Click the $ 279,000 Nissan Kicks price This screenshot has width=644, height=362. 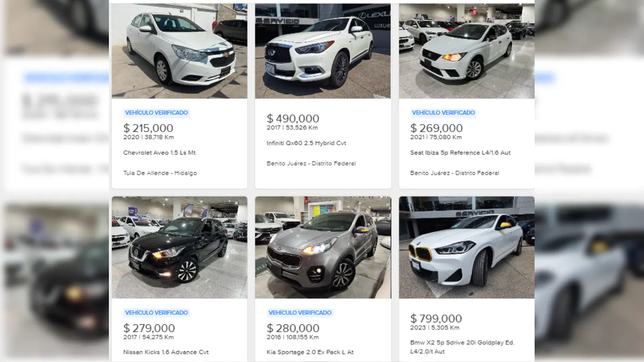[x=149, y=328]
